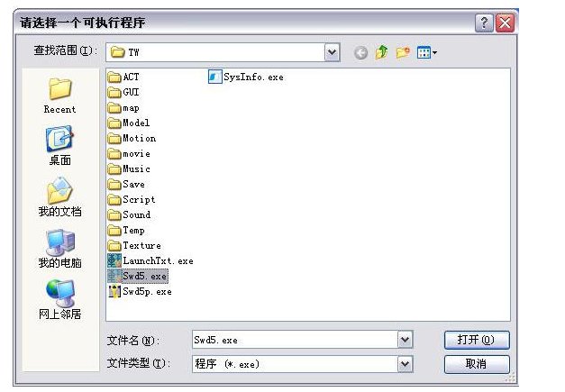565x392 pixels.
Task: Open 网上邻居 in the sidebar
Action: (59, 299)
